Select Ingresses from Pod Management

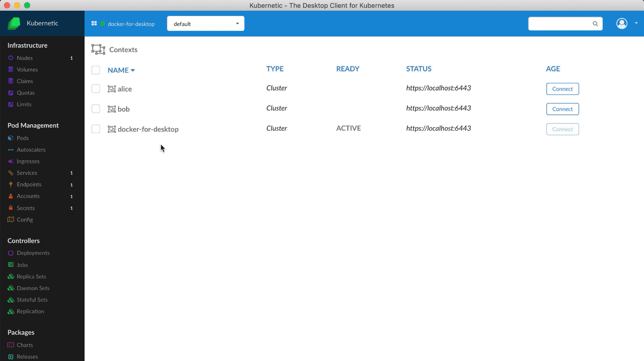28,161
